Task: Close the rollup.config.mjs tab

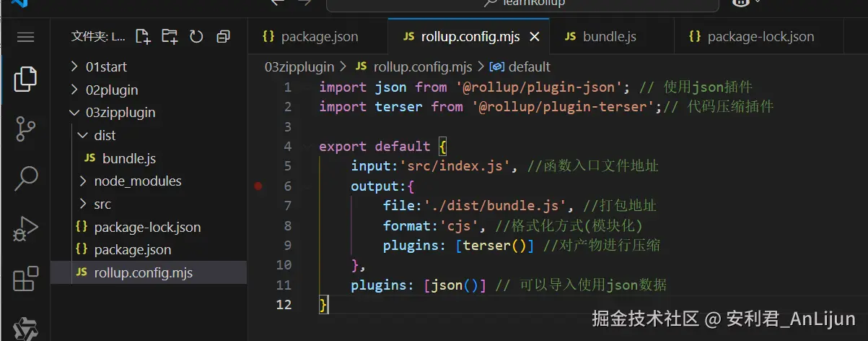Action: (x=535, y=36)
